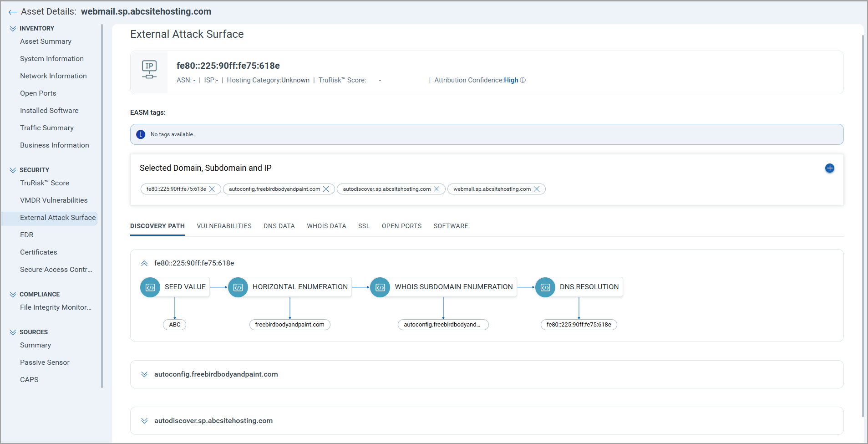868x444 pixels.
Task: View Installed Software
Action: (49, 111)
